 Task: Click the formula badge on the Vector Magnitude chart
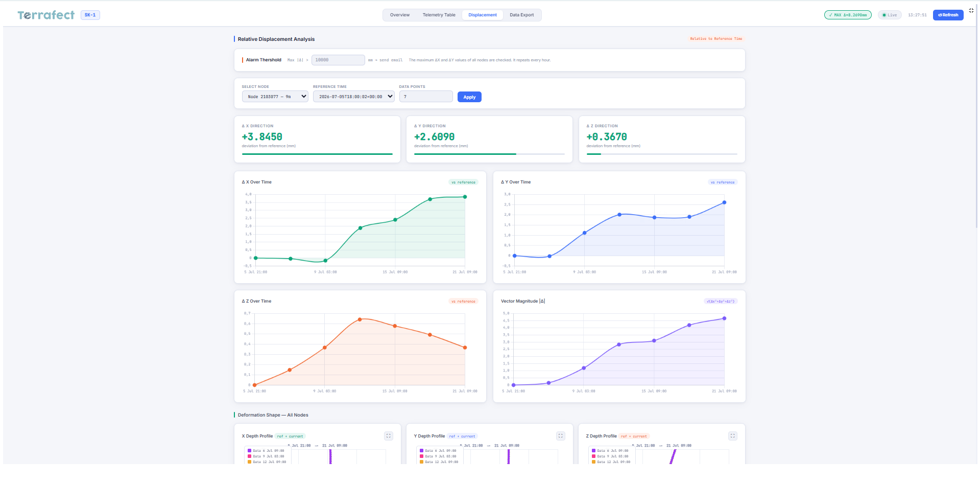click(721, 302)
